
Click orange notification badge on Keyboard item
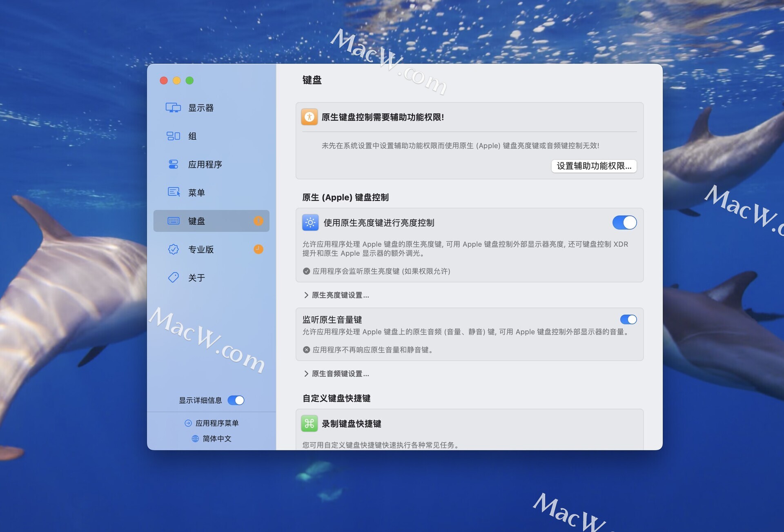[x=258, y=221]
